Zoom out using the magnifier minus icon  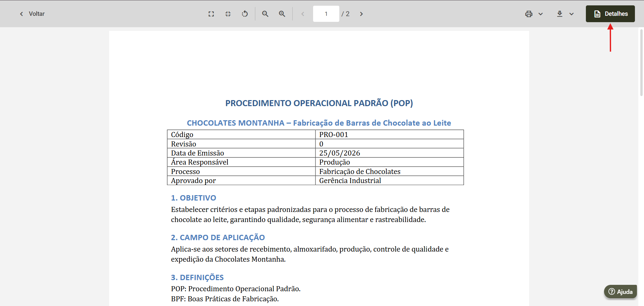(x=265, y=14)
